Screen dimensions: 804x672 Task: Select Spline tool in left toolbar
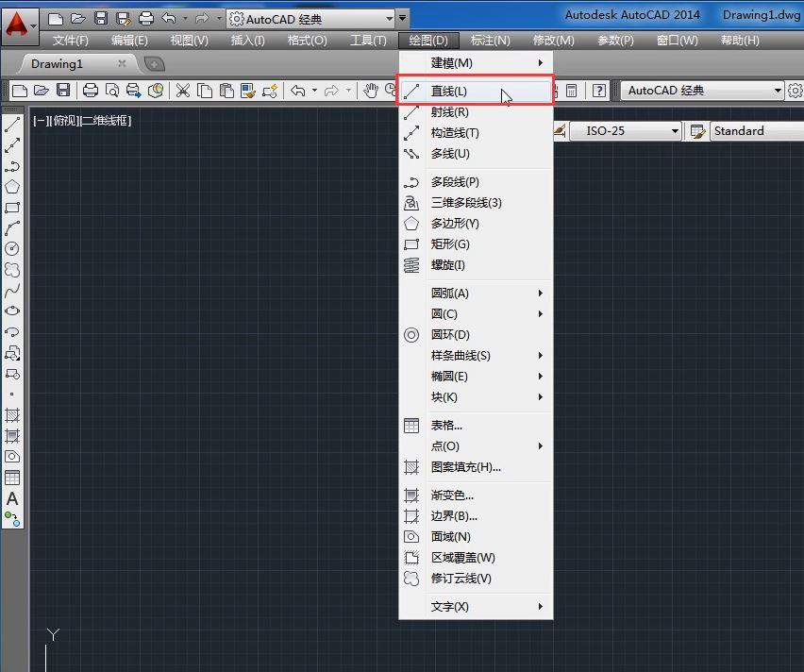point(12,291)
